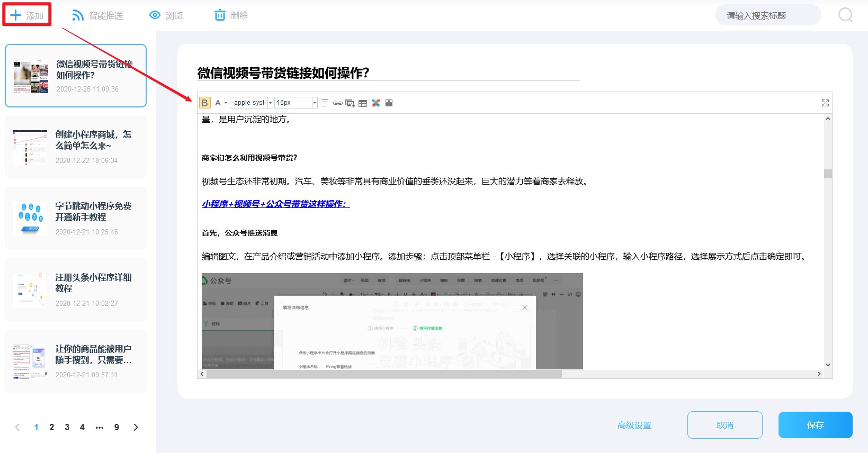This screenshot has height=453, width=868.
Task: Select page 4 in pagination
Action: tap(82, 427)
